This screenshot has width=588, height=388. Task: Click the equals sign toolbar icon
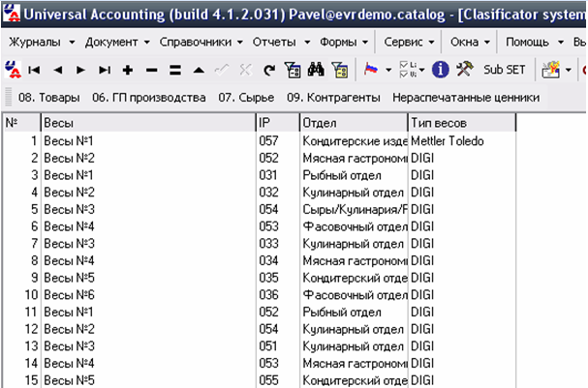tap(175, 70)
